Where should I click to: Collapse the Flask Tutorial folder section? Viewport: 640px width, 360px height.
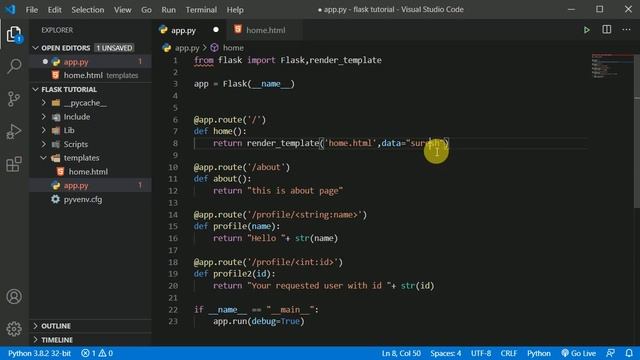(x=90, y=89)
